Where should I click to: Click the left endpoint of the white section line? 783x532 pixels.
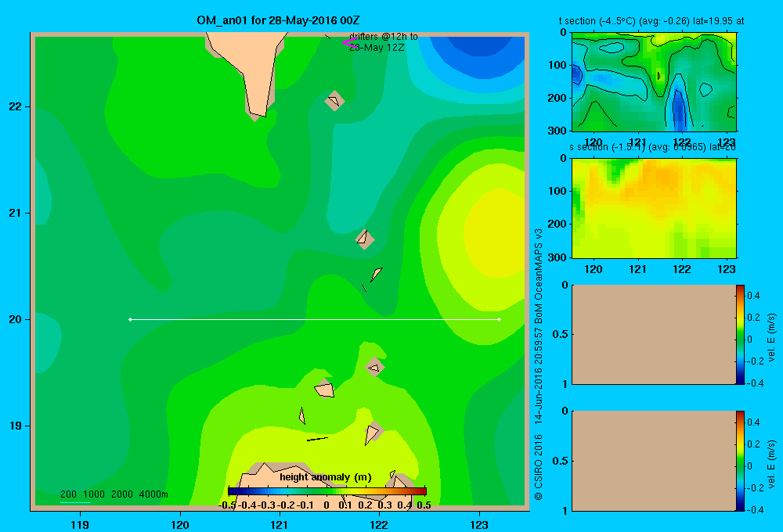pyautogui.click(x=130, y=319)
